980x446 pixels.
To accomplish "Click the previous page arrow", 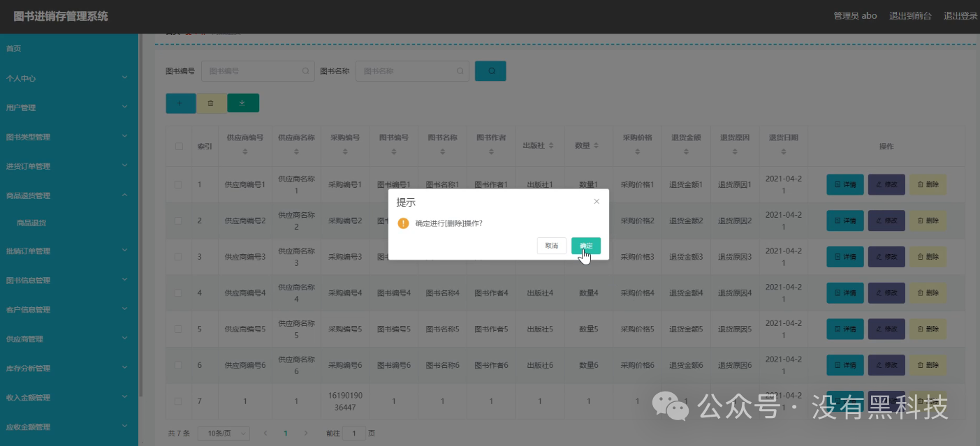I will [265, 433].
